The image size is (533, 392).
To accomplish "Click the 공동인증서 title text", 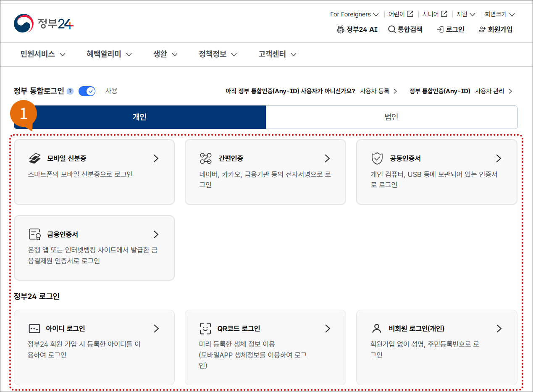I will click(x=405, y=158).
